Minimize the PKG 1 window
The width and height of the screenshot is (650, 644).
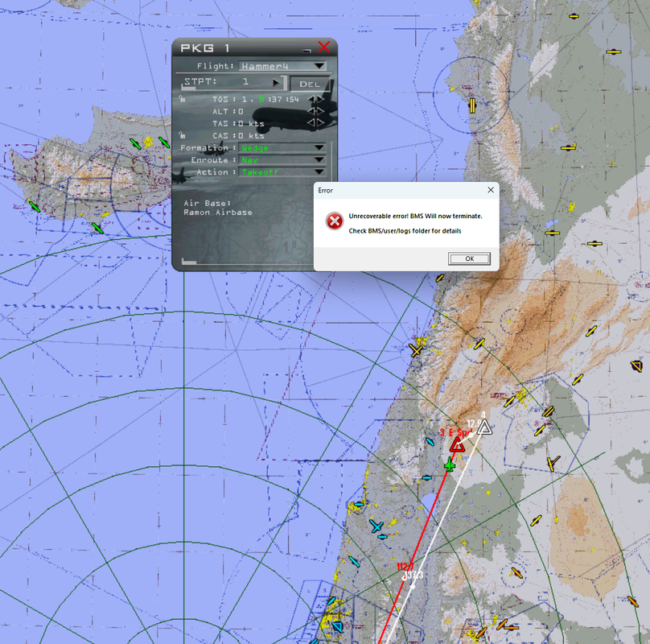pyautogui.click(x=306, y=51)
